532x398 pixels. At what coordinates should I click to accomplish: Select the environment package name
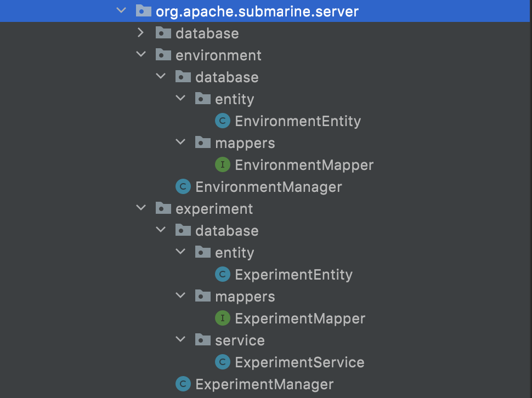218,55
